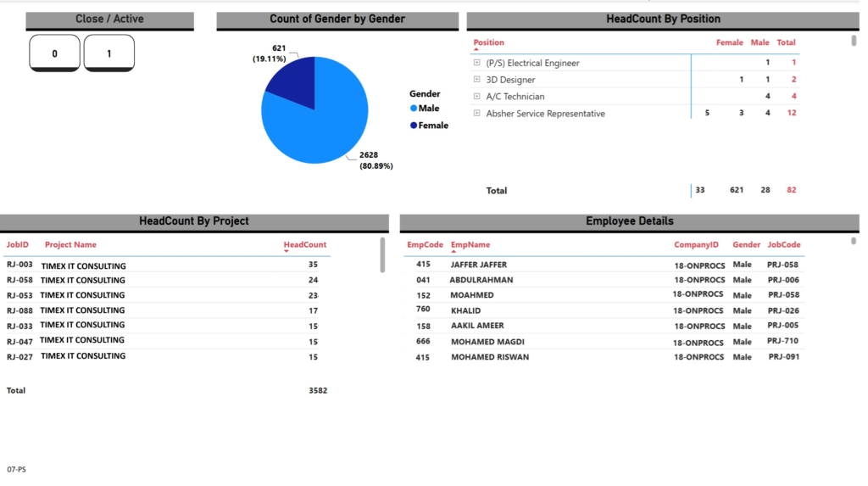This screenshot has height=486, width=868.
Task: Select project row RJ-003
Action: point(166,265)
